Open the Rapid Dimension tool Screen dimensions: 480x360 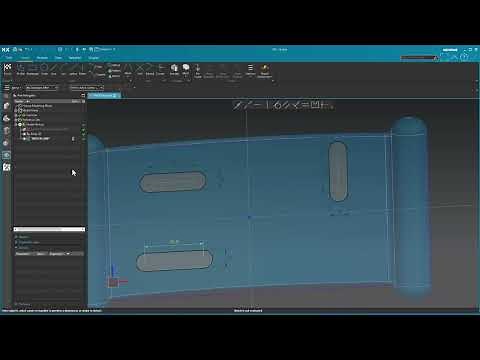[264, 71]
